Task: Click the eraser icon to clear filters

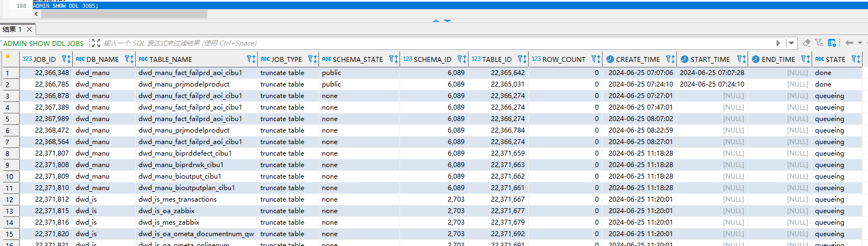Action: pos(806,43)
